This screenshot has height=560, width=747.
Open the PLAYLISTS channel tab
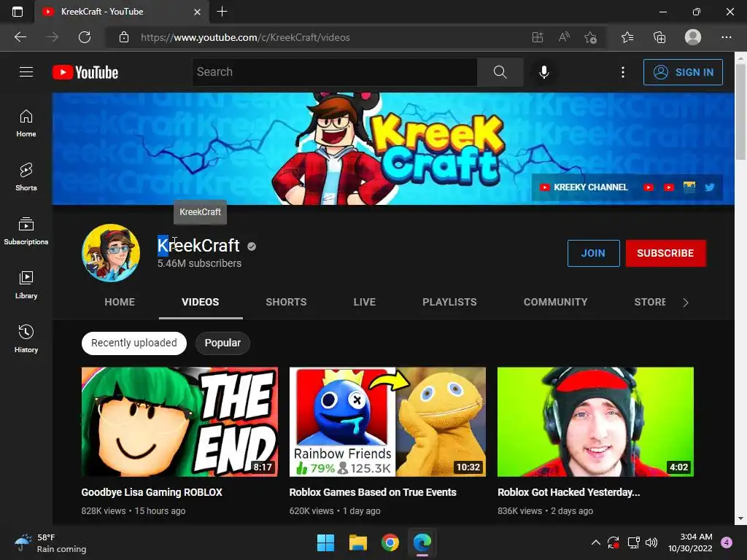[x=449, y=302]
